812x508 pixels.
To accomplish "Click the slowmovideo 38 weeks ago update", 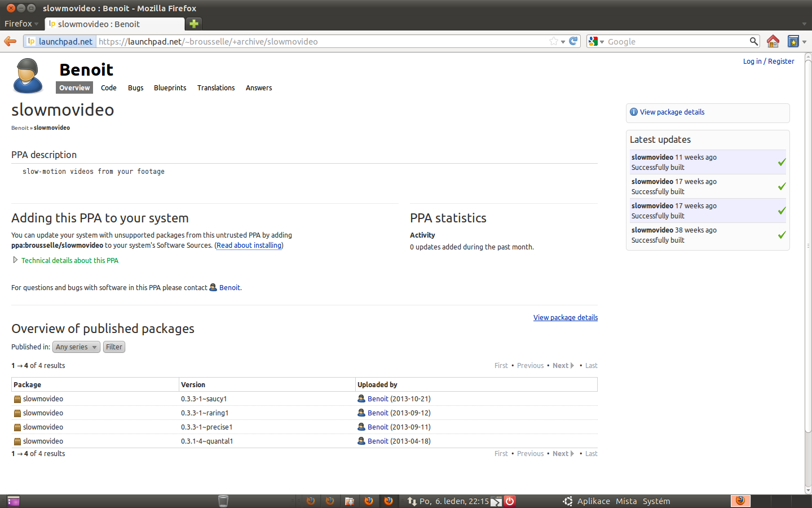I will pyautogui.click(x=707, y=235).
